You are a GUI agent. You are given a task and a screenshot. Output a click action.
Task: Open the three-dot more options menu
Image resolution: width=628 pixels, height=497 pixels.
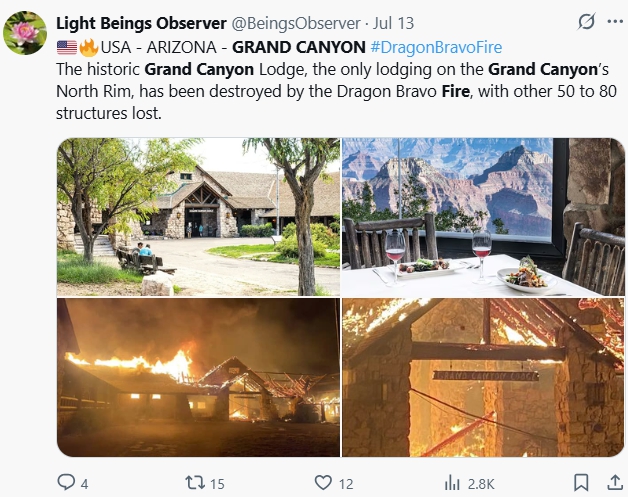coord(615,22)
